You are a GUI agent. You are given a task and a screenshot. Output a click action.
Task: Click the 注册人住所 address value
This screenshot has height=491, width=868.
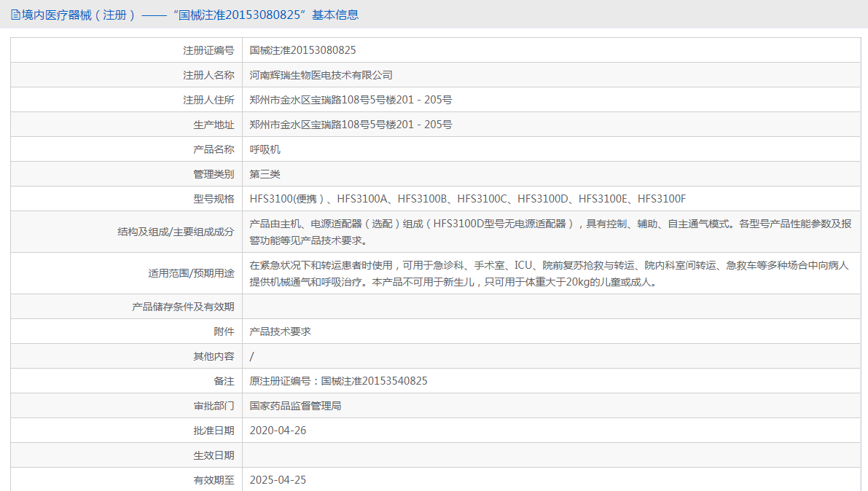(x=351, y=100)
